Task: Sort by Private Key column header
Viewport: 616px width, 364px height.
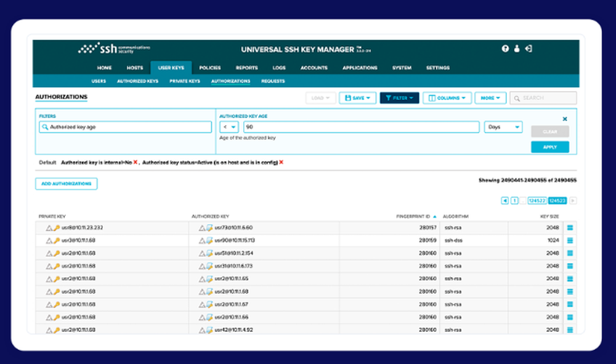Action: pos(52,217)
